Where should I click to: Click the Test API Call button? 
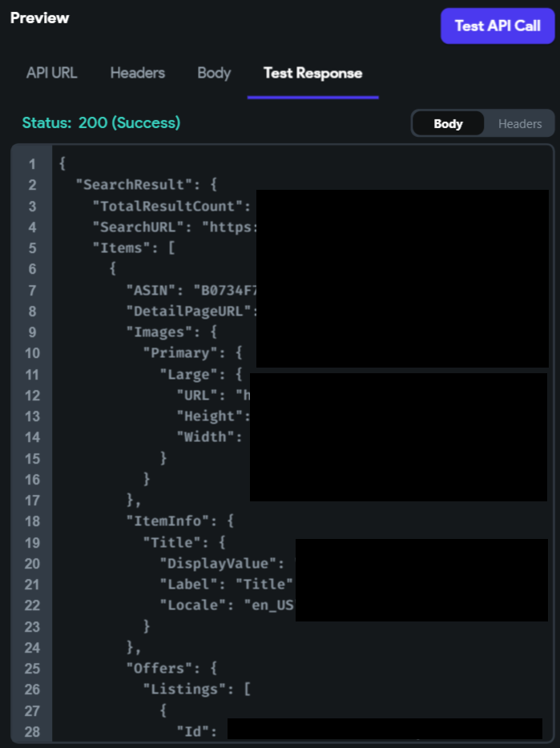pyautogui.click(x=497, y=26)
